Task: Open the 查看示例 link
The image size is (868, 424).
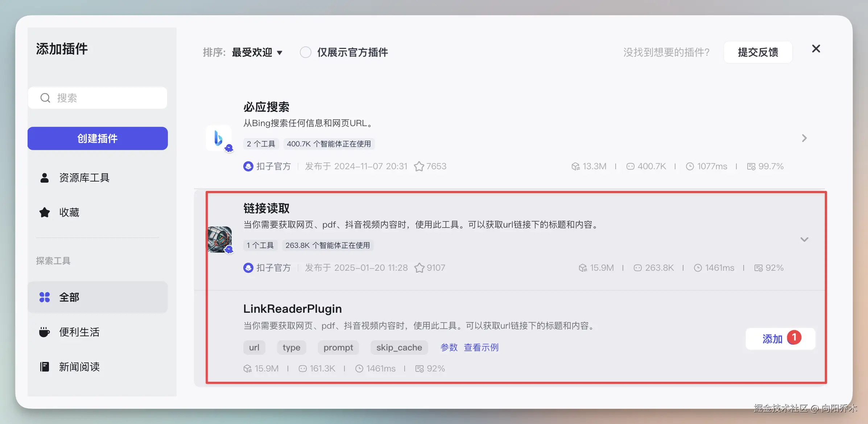Action: [x=481, y=348]
